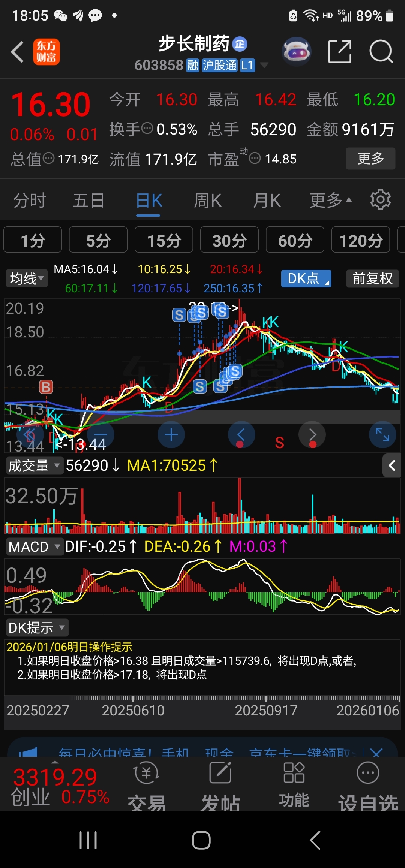405x868 pixels.
Task: Select the 15分 minute period
Action: (164, 240)
